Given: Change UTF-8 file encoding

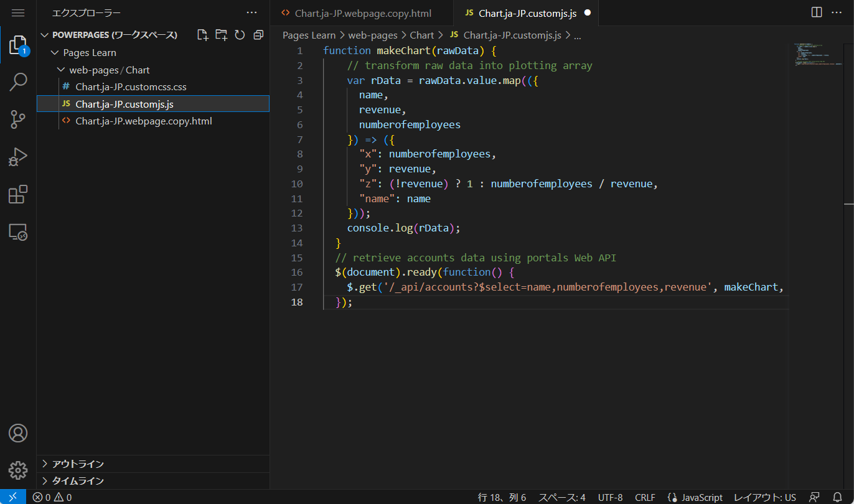Looking at the screenshot, I should 610,497.
